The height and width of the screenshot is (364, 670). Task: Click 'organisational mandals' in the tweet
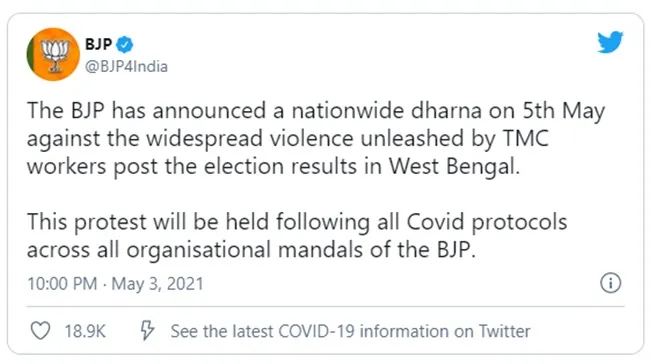[x=244, y=250]
